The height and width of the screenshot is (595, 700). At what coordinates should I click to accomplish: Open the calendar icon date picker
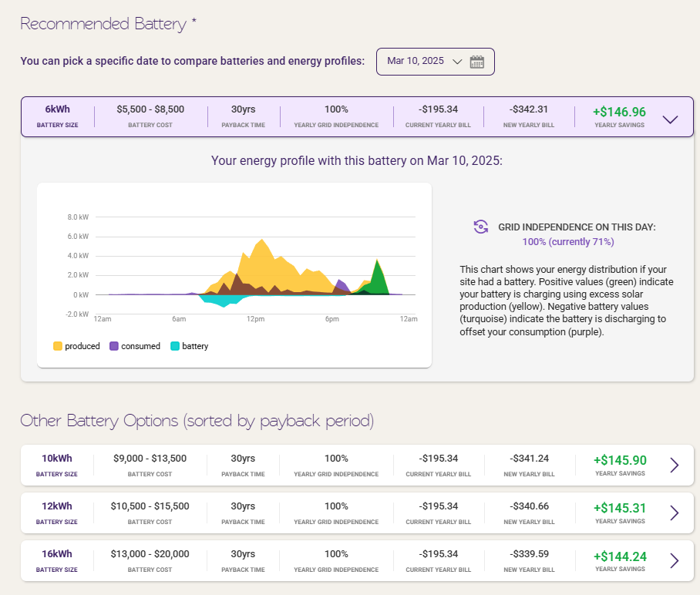point(476,62)
